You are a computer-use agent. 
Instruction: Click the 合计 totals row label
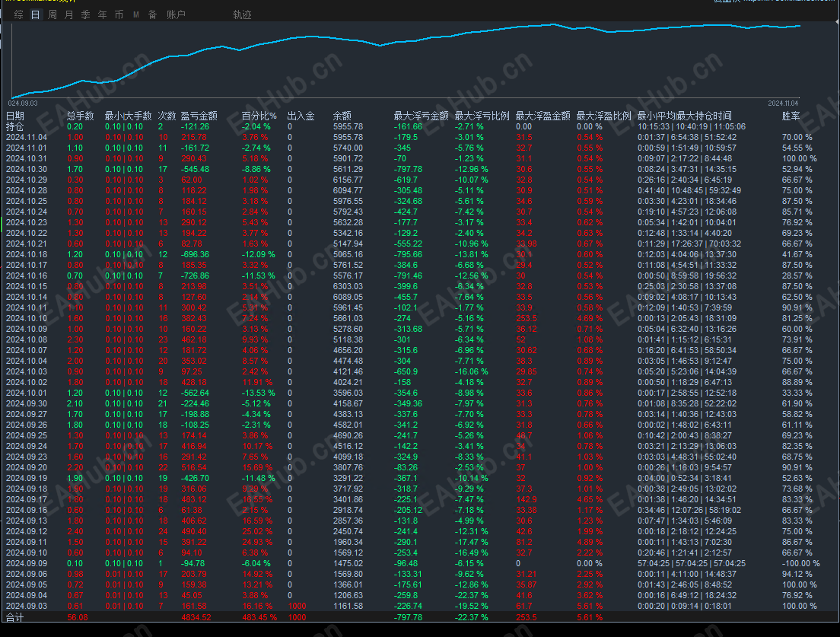[15, 617]
